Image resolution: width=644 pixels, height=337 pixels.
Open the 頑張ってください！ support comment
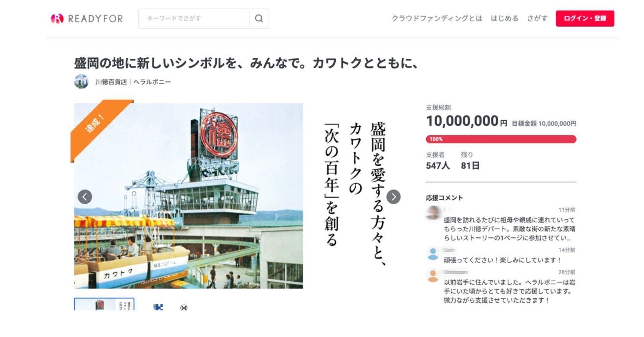(x=502, y=260)
